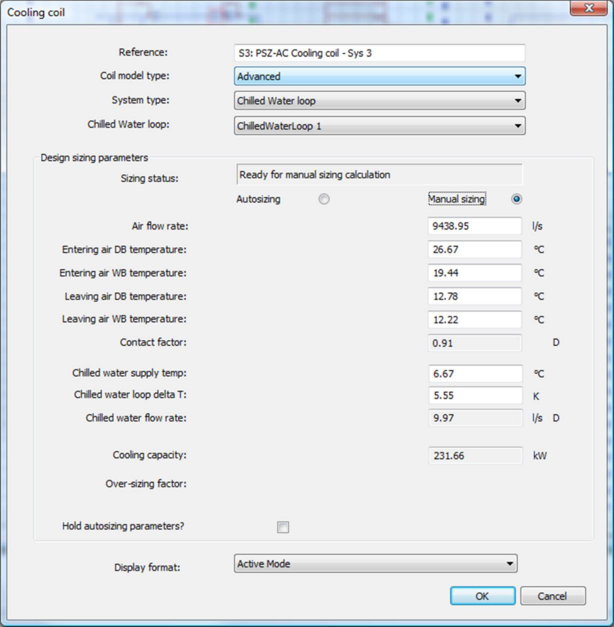The width and height of the screenshot is (614, 627).
Task: Select the Manual sizing radio button
Action: click(x=516, y=199)
